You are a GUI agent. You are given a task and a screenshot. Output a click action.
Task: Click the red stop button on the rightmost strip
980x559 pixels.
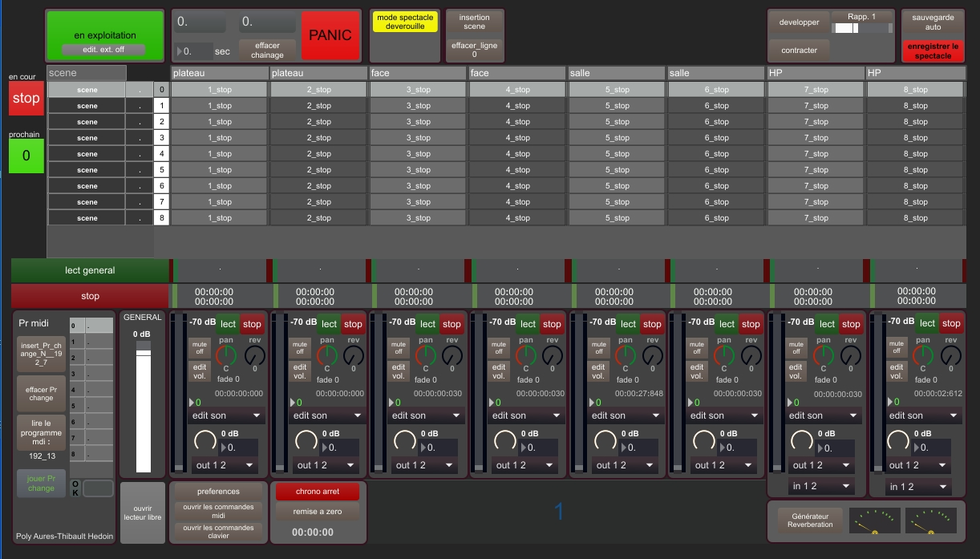tap(951, 324)
